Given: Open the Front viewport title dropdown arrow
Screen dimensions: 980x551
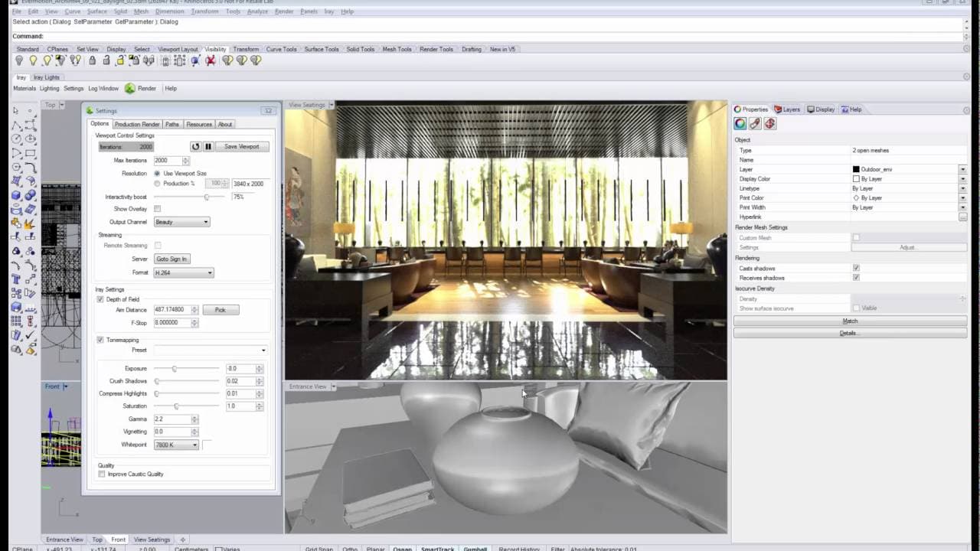Looking at the screenshot, I should tap(65, 386).
